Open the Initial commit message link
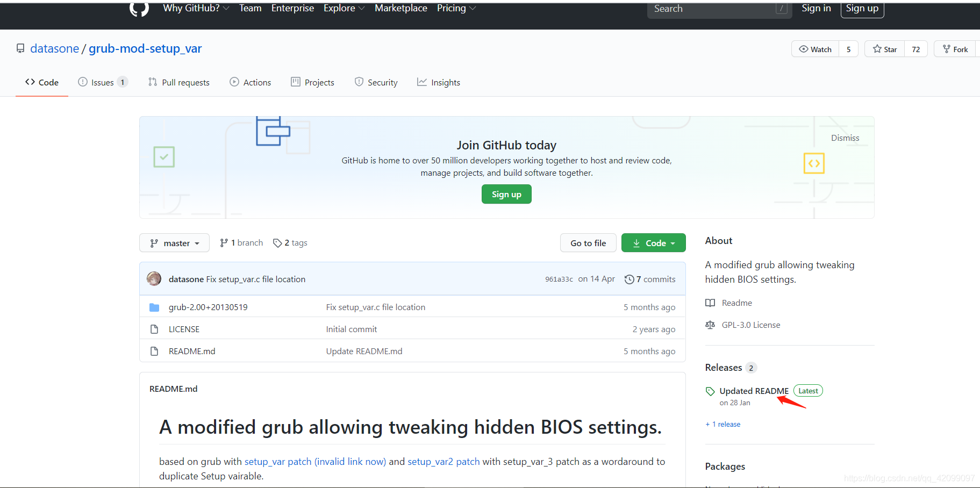Screen dimensions: 980x488 pyautogui.click(x=352, y=329)
